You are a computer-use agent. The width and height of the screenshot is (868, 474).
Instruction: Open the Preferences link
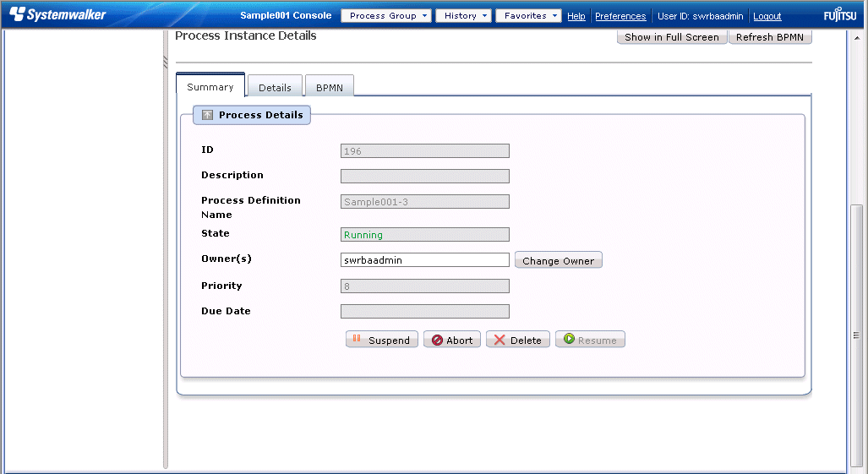point(620,16)
